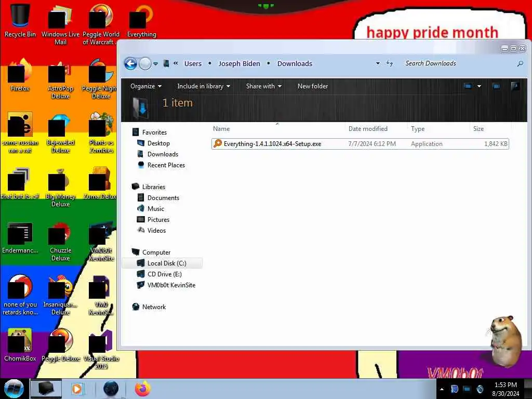This screenshot has height=399, width=532.
Task: Refresh the Downloads folder view
Action: [x=390, y=63]
